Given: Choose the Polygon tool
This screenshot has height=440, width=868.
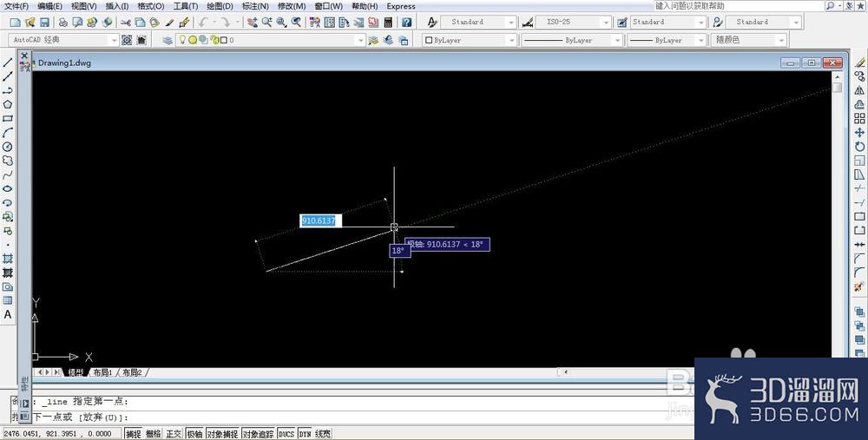Looking at the screenshot, I should (8, 105).
